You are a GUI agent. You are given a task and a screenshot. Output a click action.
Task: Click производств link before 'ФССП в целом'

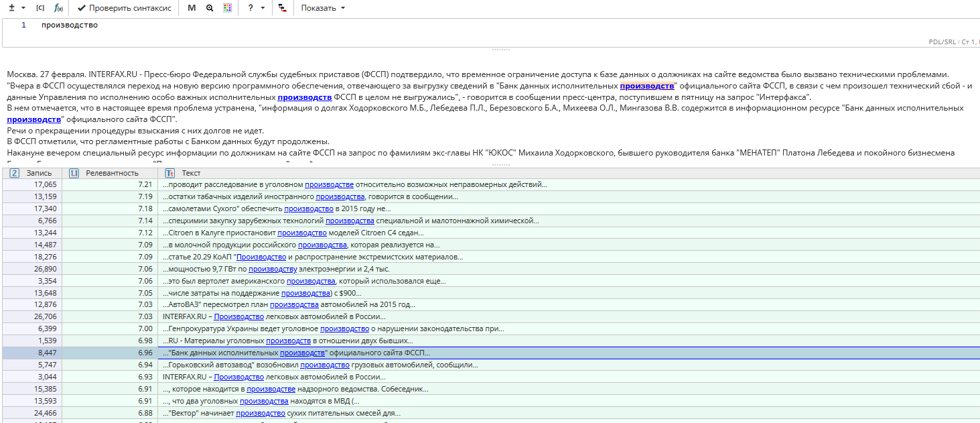coord(305,97)
